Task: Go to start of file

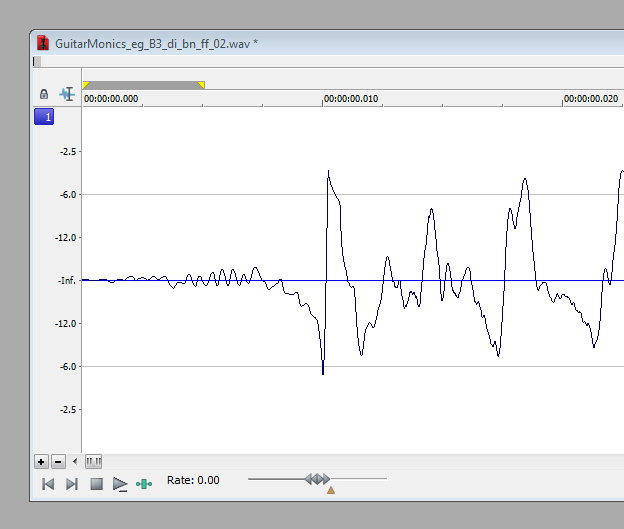Action: pos(47,484)
